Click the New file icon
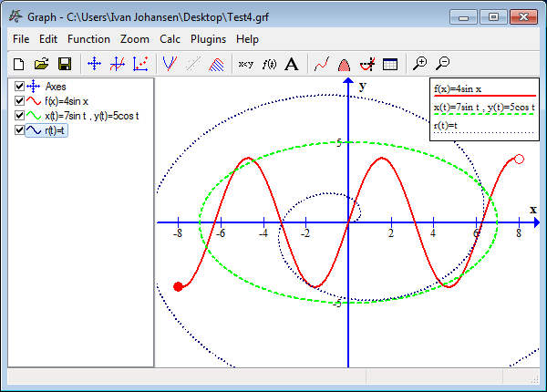This screenshot has width=547, height=392. click(x=20, y=64)
